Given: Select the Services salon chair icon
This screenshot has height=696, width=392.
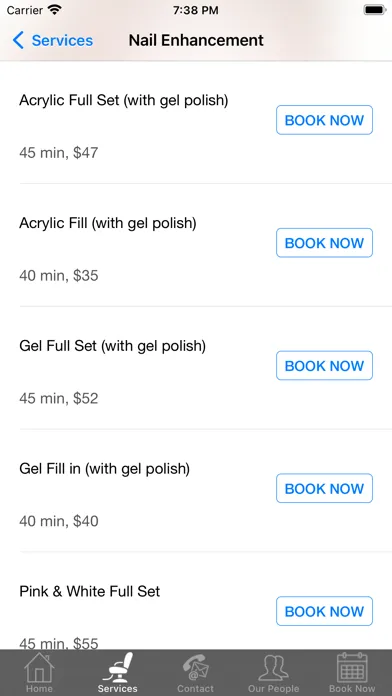Looking at the screenshot, I should click(x=118, y=668).
